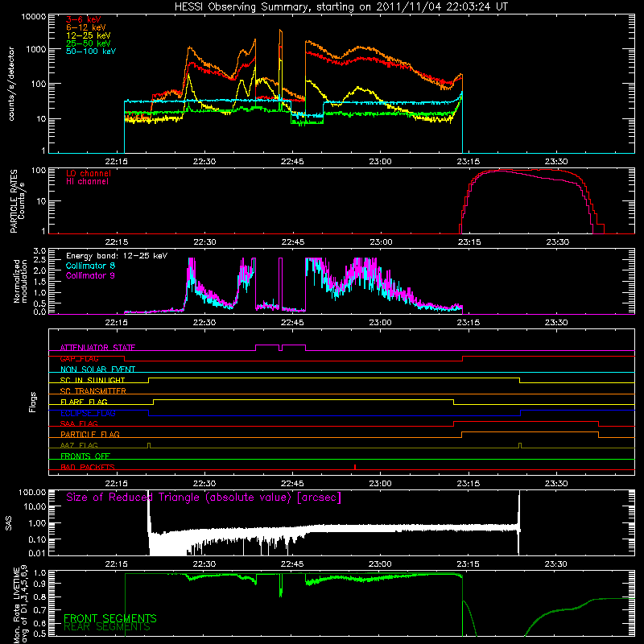Viewport: 644px width, 644px height.
Task: Click '23:15' below the particle rates panel
Action: [x=469, y=242]
